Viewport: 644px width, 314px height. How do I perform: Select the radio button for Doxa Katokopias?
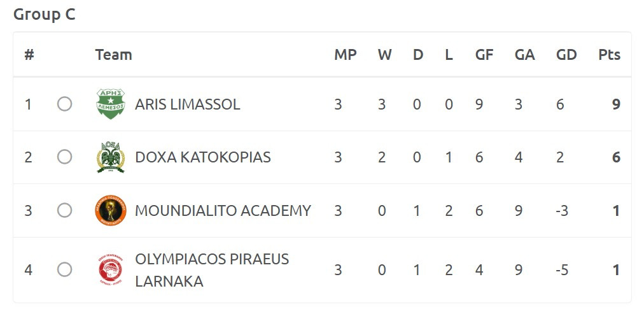[x=64, y=157]
